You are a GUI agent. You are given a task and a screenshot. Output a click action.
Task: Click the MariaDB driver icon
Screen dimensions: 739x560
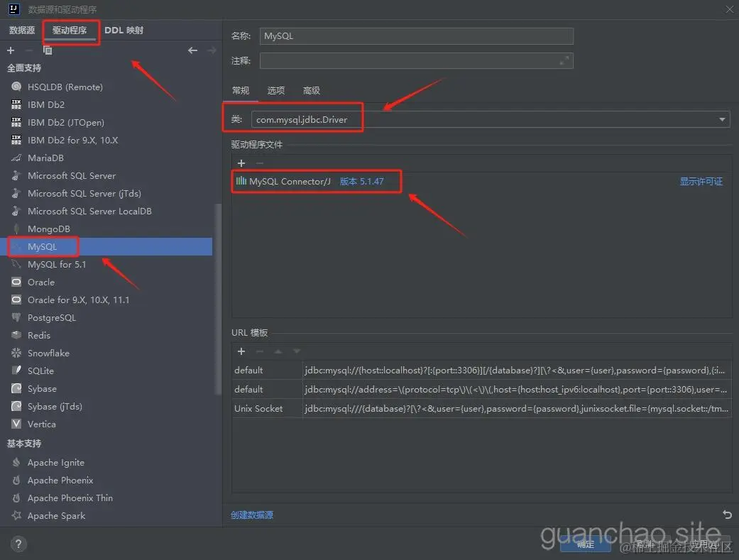pyautogui.click(x=16, y=158)
